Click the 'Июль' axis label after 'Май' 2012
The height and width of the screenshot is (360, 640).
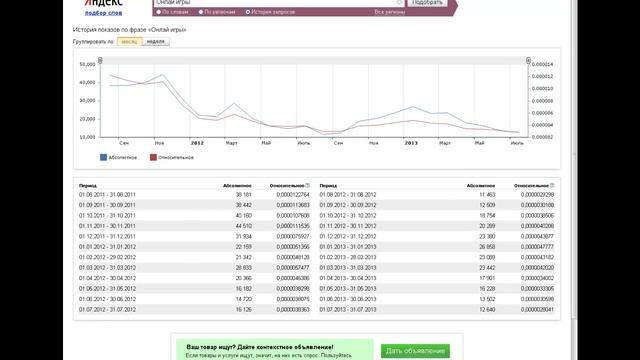click(x=303, y=143)
